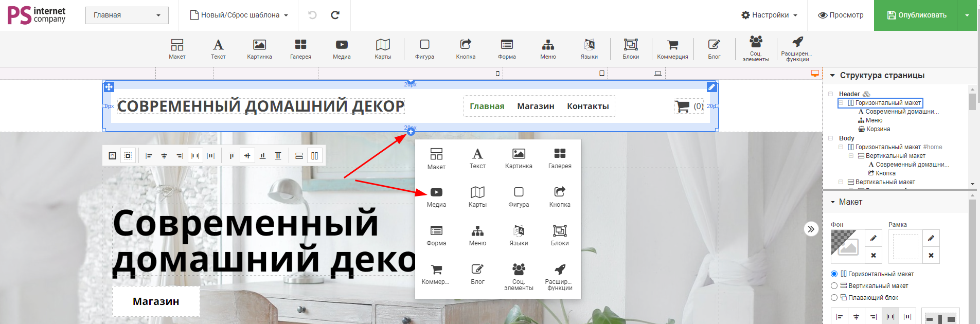Collapse the Header tree node
Screen dimensions: 980x324
click(830, 94)
